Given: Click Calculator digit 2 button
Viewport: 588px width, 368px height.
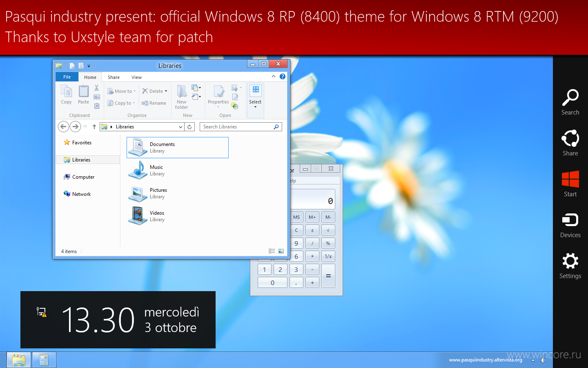Looking at the screenshot, I should (281, 269).
